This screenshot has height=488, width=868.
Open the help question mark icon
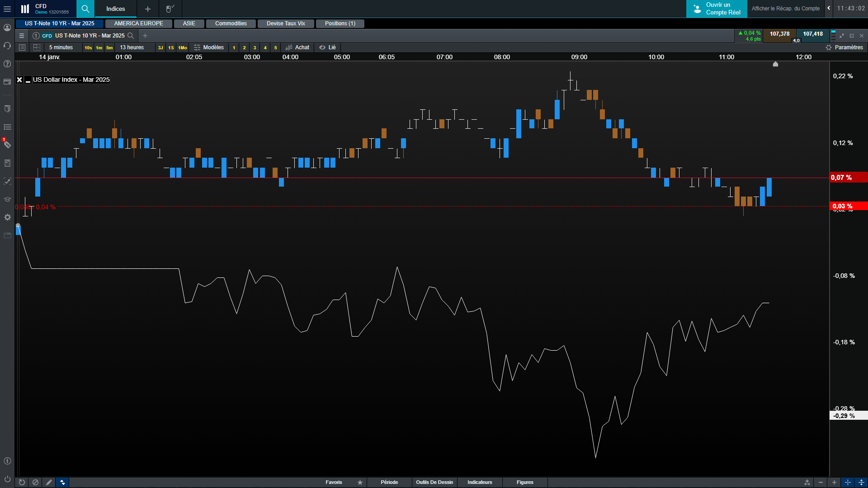[7, 64]
